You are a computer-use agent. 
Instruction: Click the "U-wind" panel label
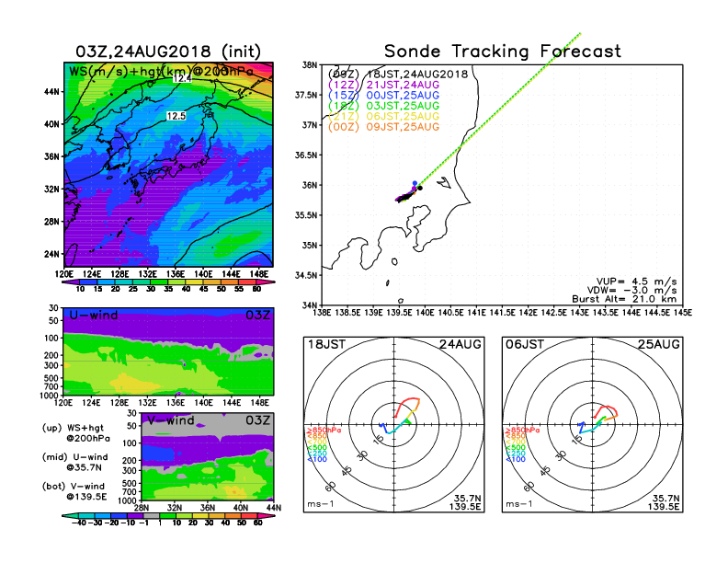(x=94, y=316)
